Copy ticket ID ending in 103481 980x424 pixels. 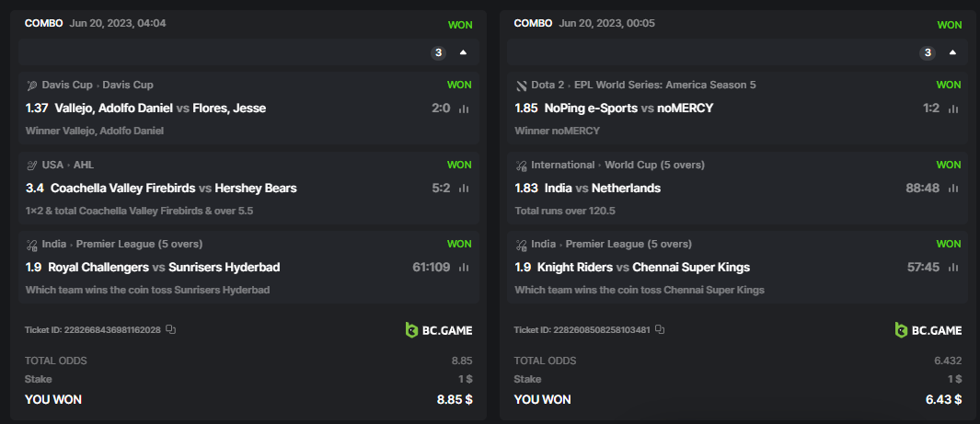pos(660,329)
